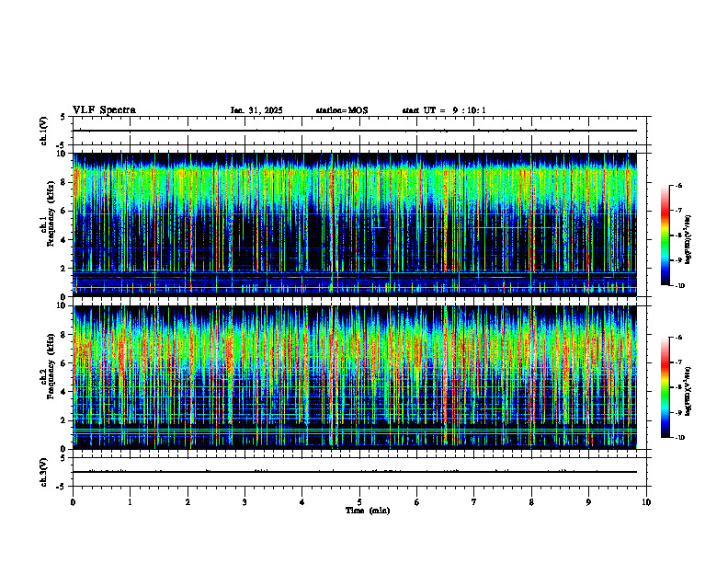The width and height of the screenshot is (728, 563).
Task: Click the -10 value on ch.2 colorbar
Action: [x=678, y=438]
